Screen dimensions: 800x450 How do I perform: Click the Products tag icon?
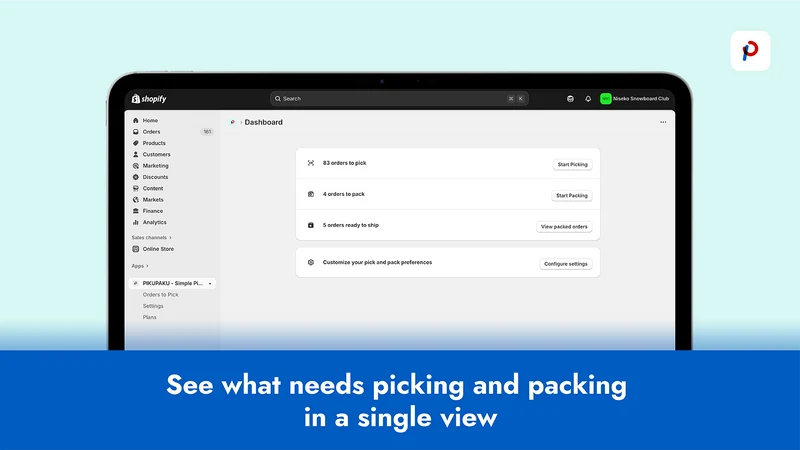click(x=136, y=143)
